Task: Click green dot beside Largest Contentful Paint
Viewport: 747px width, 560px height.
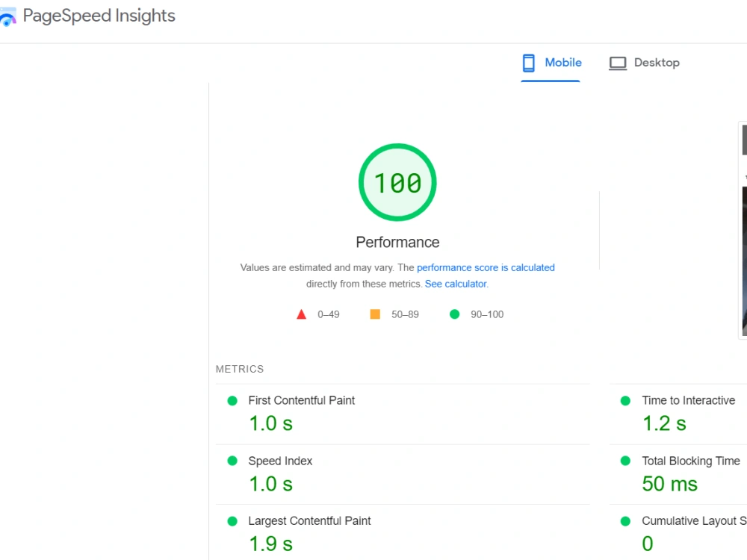Action: tap(232, 521)
